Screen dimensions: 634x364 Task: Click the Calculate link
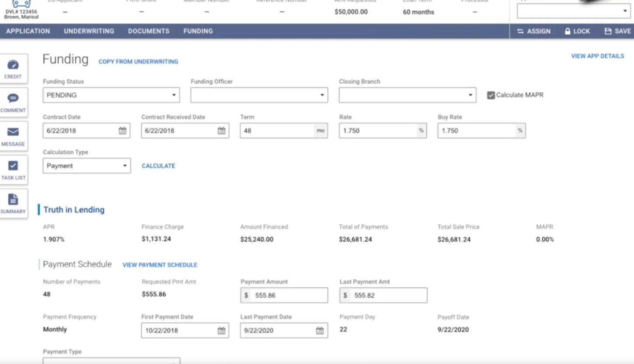(x=158, y=166)
